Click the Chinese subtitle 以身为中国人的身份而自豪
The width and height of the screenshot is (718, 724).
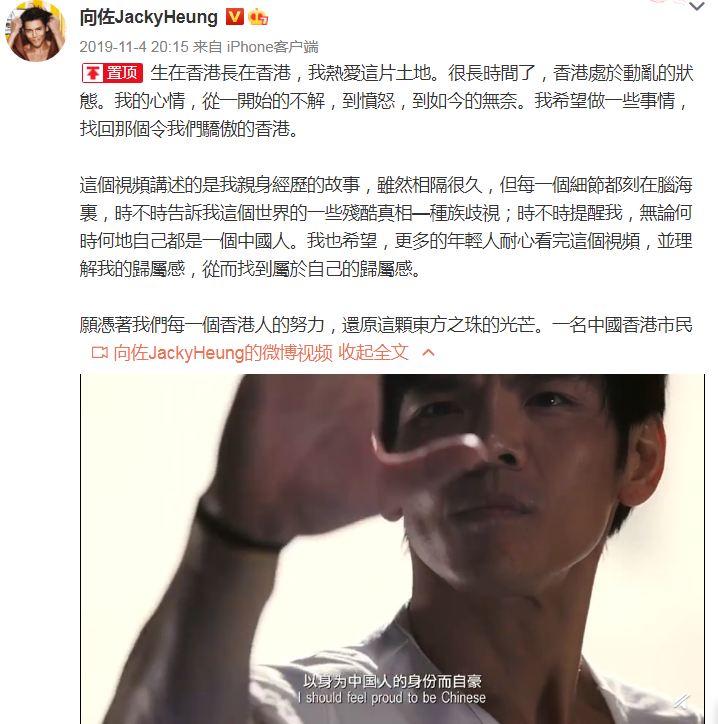tap(392, 681)
